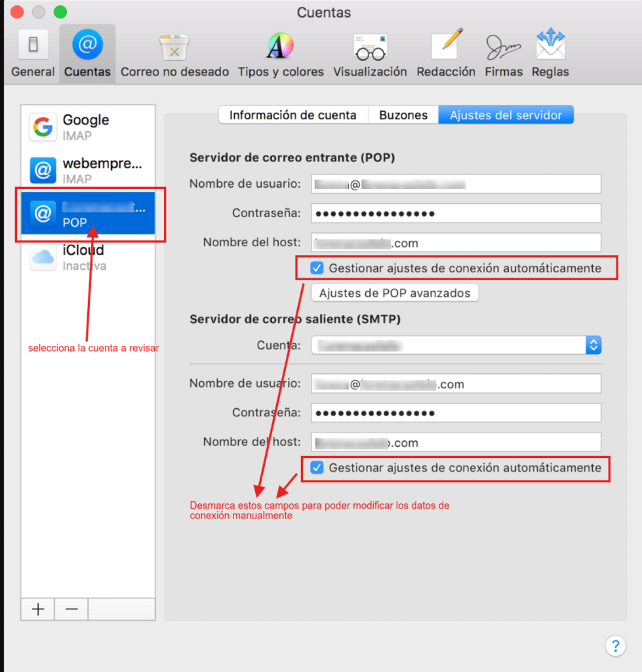
Task: Switch to Información de cuenta tab
Action: click(x=292, y=115)
